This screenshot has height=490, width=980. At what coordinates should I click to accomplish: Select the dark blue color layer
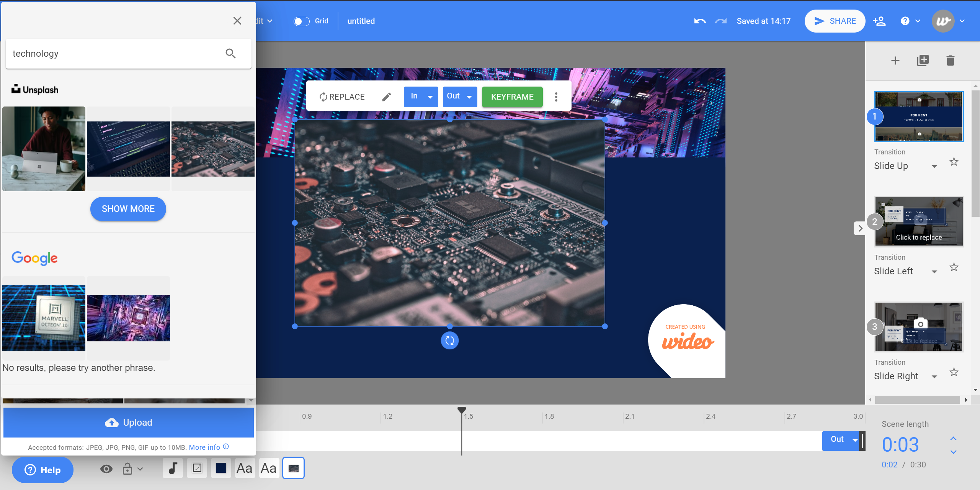[221, 468]
